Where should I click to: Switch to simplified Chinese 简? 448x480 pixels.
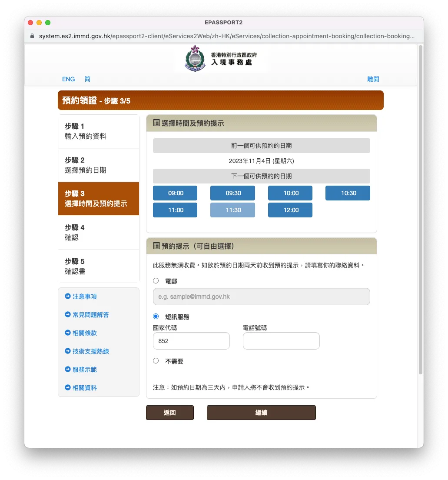pyautogui.click(x=87, y=79)
